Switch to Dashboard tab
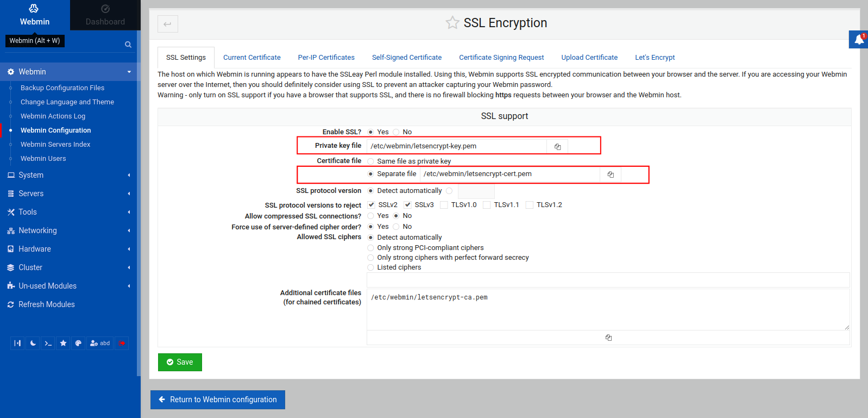The height and width of the screenshot is (418, 868). click(x=105, y=15)
